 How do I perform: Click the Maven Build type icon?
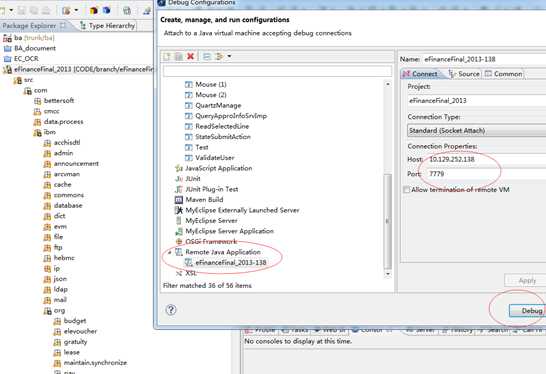[x=179, y=200]
